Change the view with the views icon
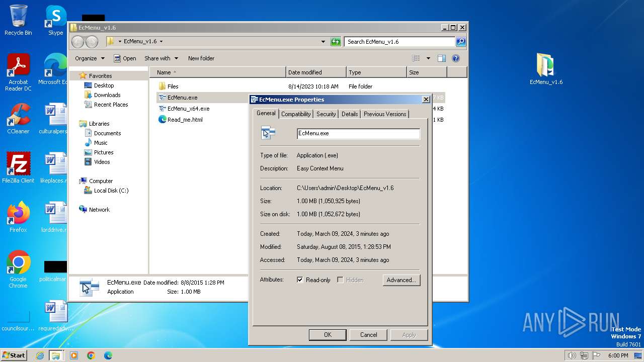Image resolution: width=644 pixels, height=362 pixels. (x=416, y=58)
